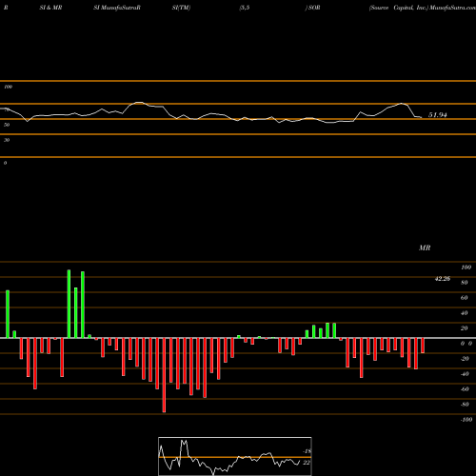476x476 pixels.
Task: Click the MR axis label -20
Action: [x=465, y=359]
